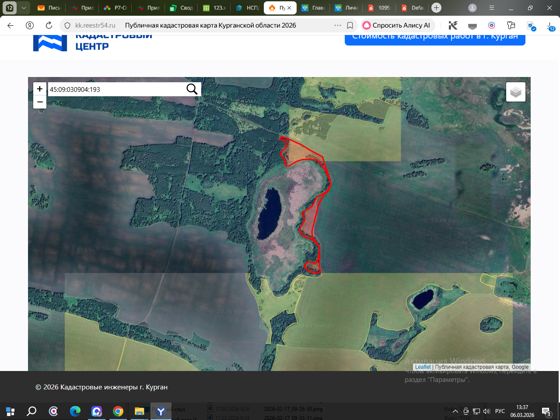
Task: Focus the cadastral number search field
Action: tap(116, 89)
